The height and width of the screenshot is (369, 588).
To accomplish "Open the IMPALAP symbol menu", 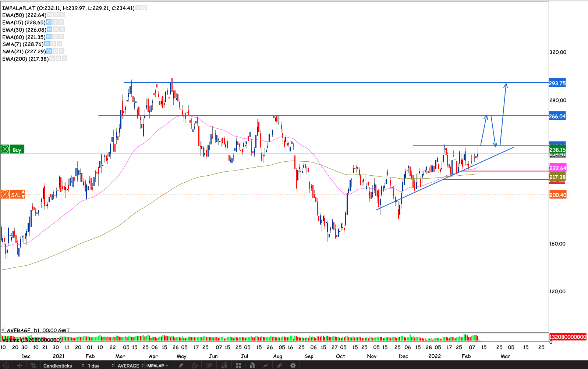I will pos(157,365).
